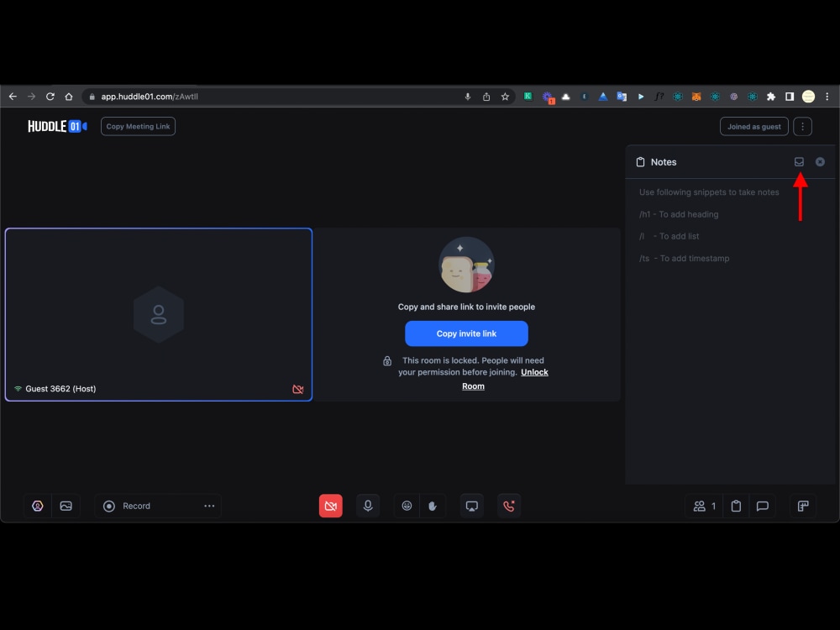840x630 pixels.
Task: Turn the camera on with the red button
Action: (330, 506)
